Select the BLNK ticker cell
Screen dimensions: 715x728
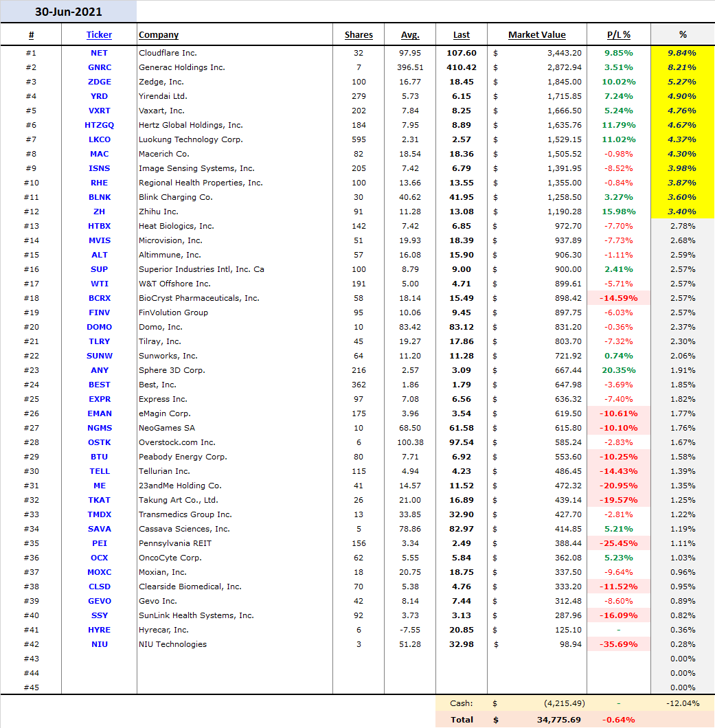click(100, 197)
